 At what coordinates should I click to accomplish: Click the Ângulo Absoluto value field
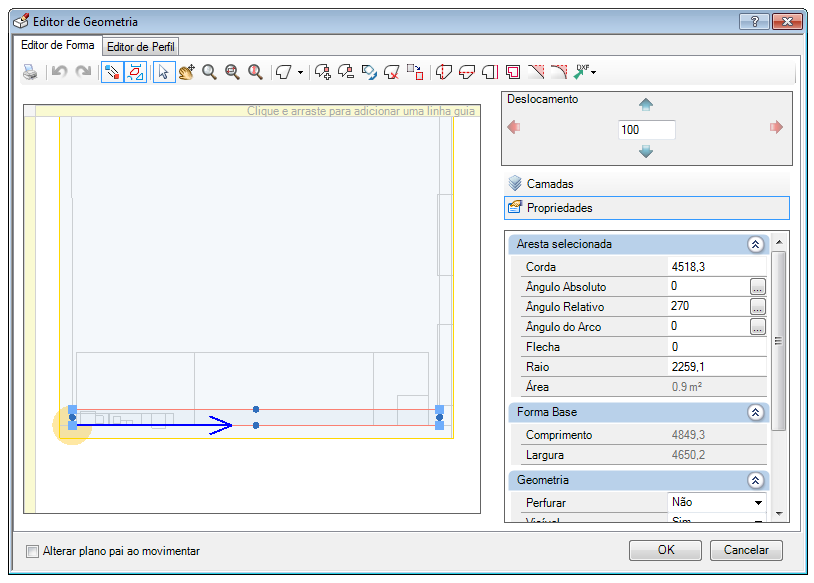coord(708,287)
